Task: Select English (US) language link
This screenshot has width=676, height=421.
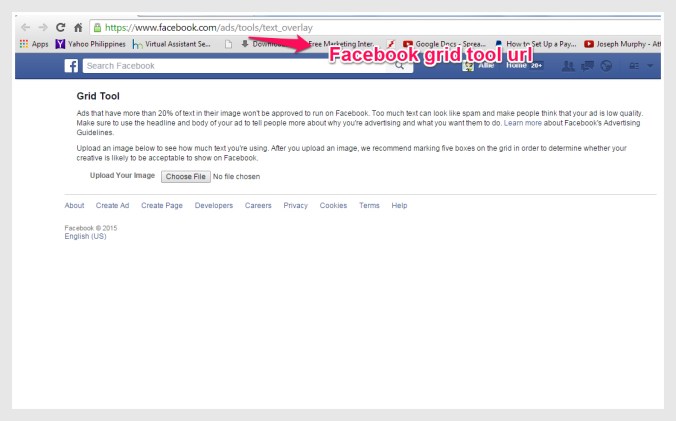Action: pos(85,236)
